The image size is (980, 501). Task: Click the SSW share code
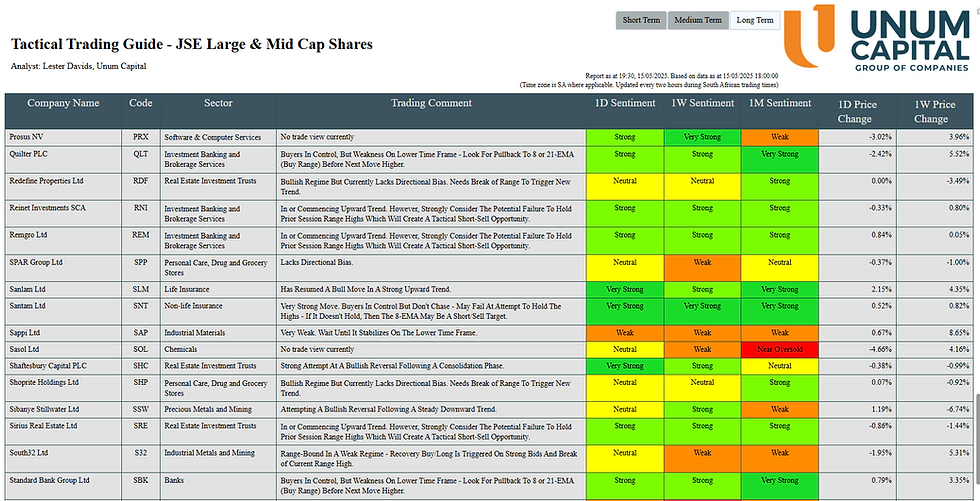pos(141,410)
